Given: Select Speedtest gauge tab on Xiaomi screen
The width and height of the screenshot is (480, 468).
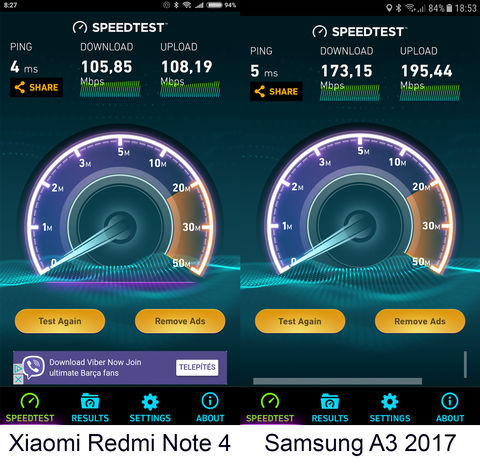Looking at the screenshot, I should [x=30, y=408].
